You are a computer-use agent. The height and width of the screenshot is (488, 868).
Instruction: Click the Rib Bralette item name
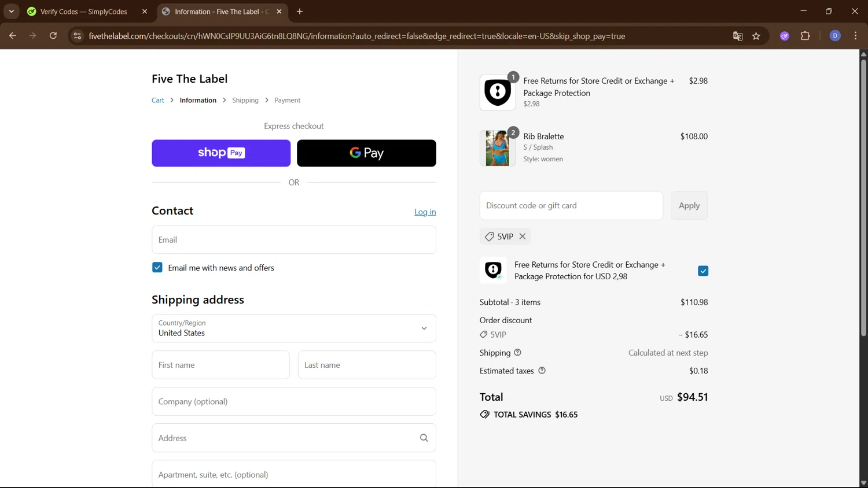tap(543, 136)
